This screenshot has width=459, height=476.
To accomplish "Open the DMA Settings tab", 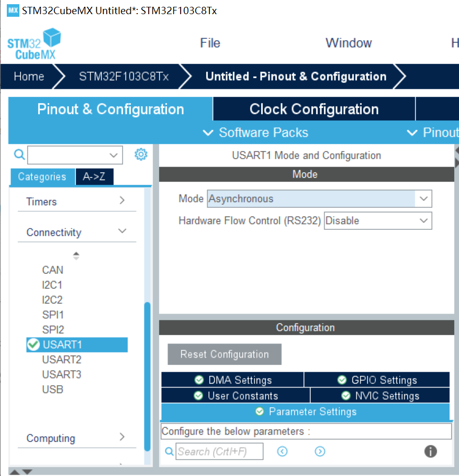I will pos(232,380).
